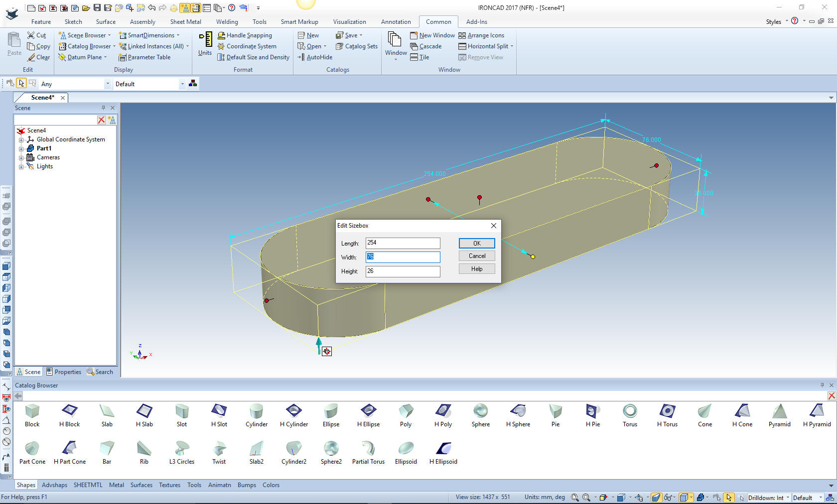Click the Clear command
This screenshot has height=504, width=837.
tap(39, 57)
